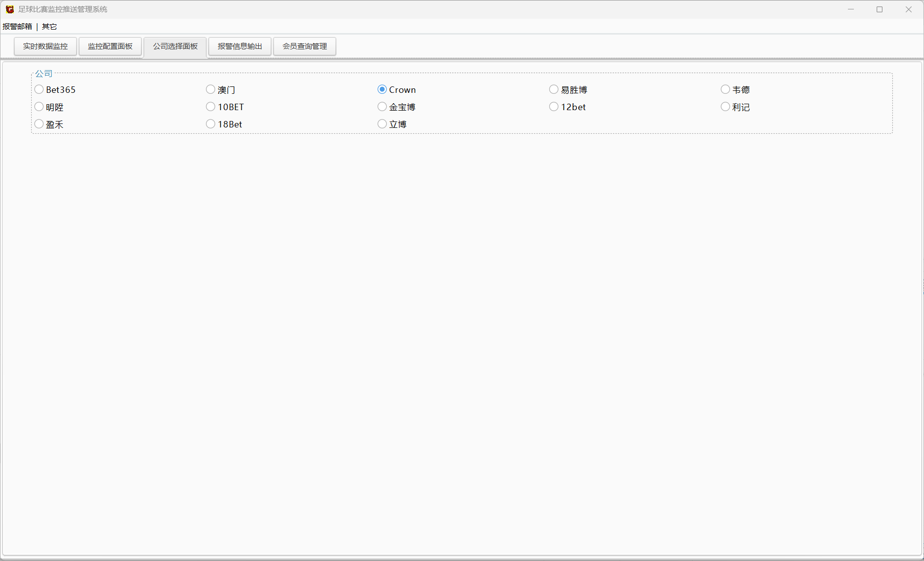
Task: Minimize the application window
Action: pyautogui.click(x=851, y=9)
